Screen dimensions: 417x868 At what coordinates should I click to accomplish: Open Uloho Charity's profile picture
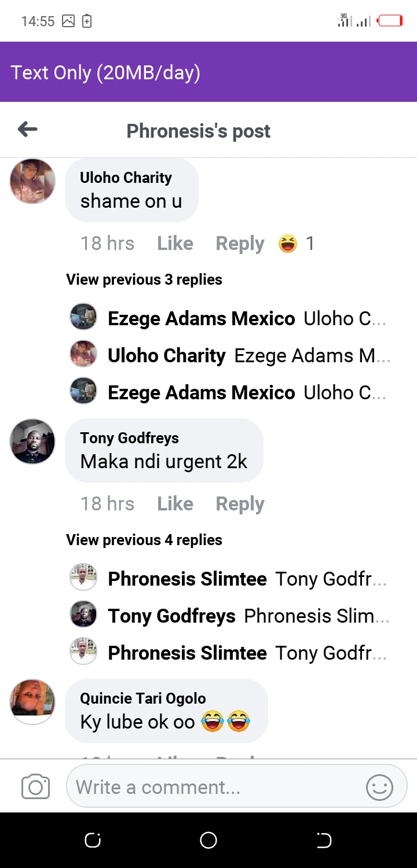click(x=33, y=181)
